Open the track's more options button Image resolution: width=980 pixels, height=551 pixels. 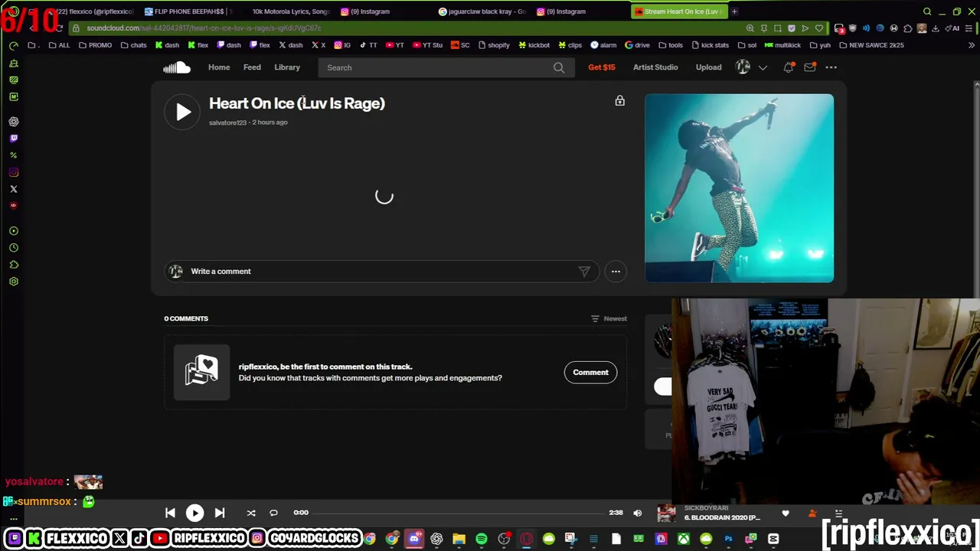(616, 271)
